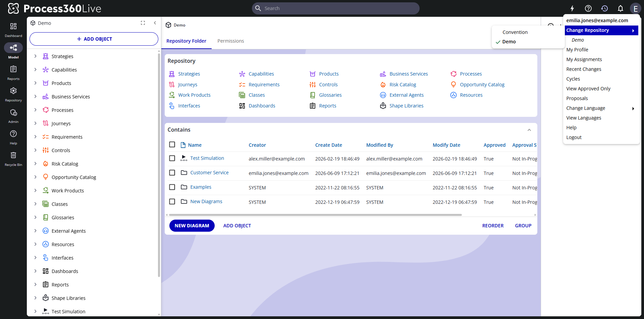Image resolution: width=644 pixels, height=319 pixels.
Task: Choose Convention repository from submenu
Action: (x=515, y=32)
